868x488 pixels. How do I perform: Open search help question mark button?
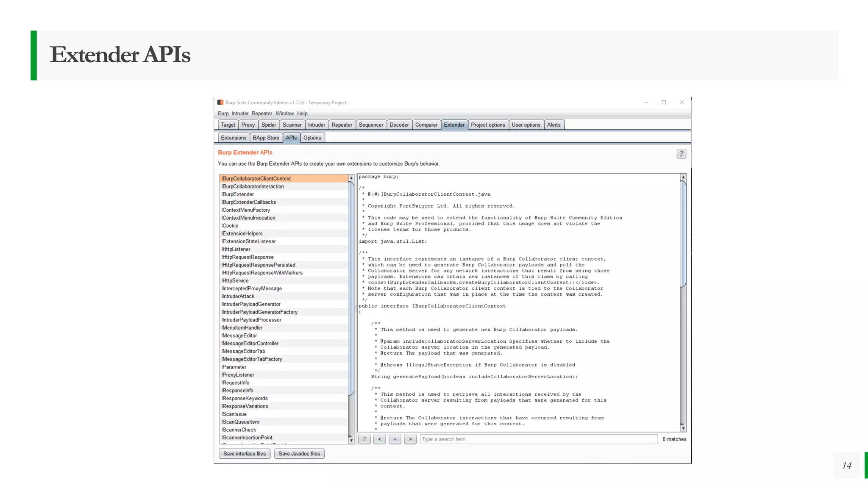coord(364,439)
